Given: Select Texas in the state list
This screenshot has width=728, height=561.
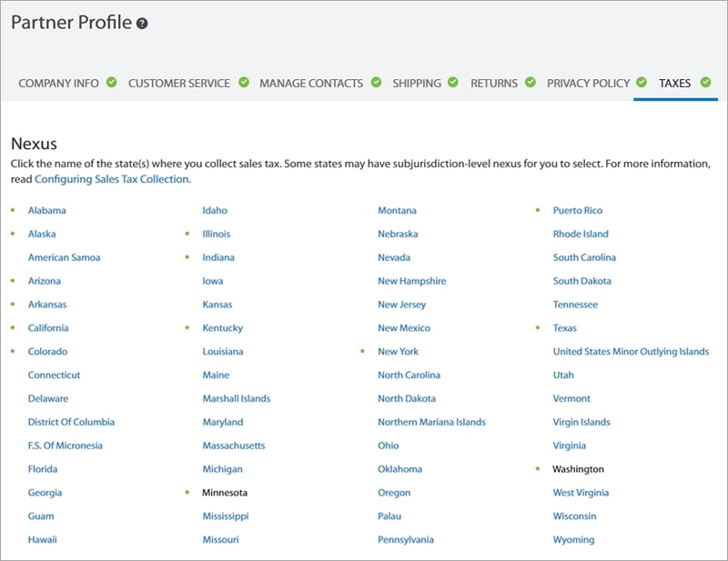Looking at the screenshot, I should [564, 328].
